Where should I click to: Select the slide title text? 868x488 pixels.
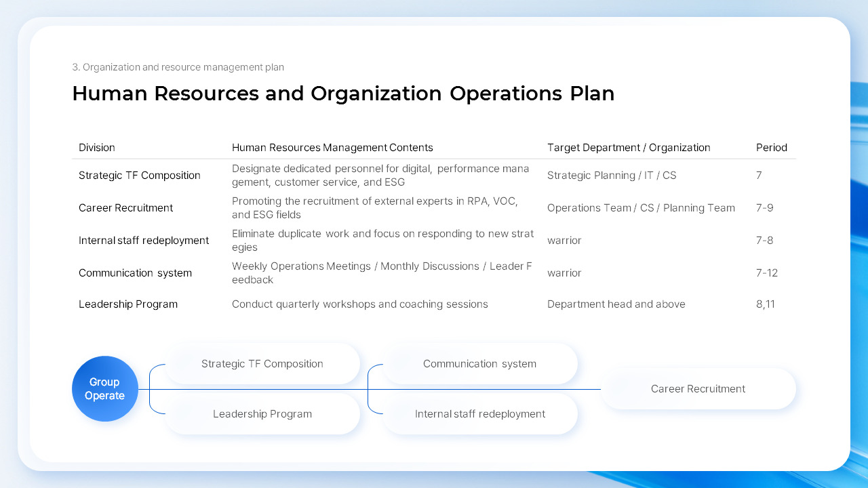tap(342, 94)
